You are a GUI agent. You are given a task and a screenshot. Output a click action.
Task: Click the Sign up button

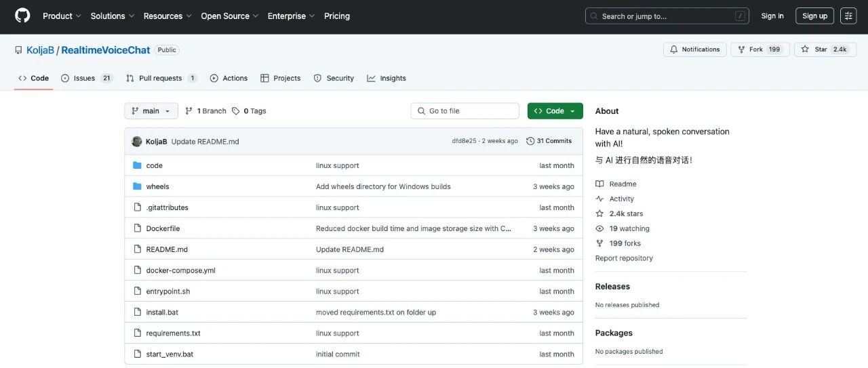[815, 16]
